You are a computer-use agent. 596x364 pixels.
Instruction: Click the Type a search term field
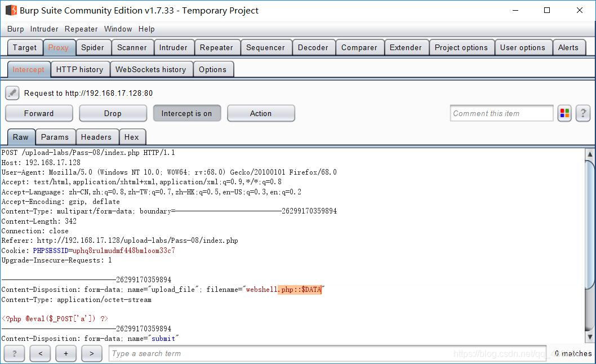point(327,353)
